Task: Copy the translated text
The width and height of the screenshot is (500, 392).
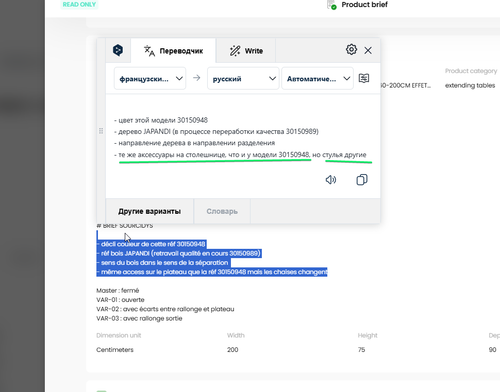Action: tap(362, 180)
